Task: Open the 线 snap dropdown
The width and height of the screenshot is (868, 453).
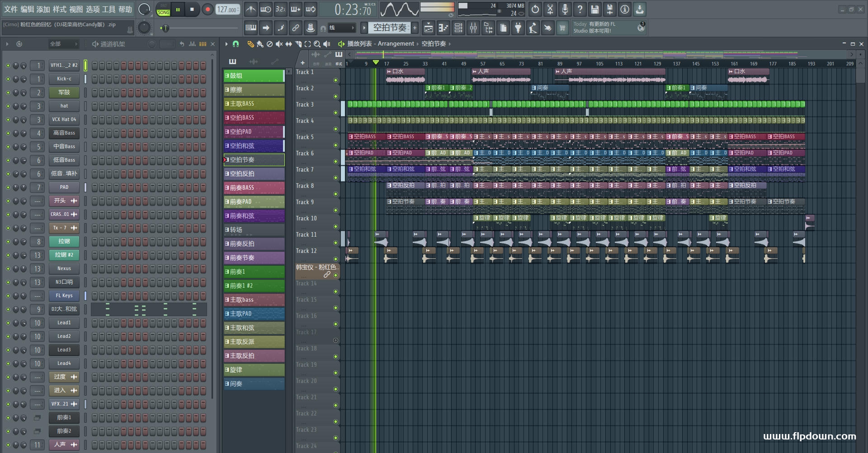Action: pos(341,28)
